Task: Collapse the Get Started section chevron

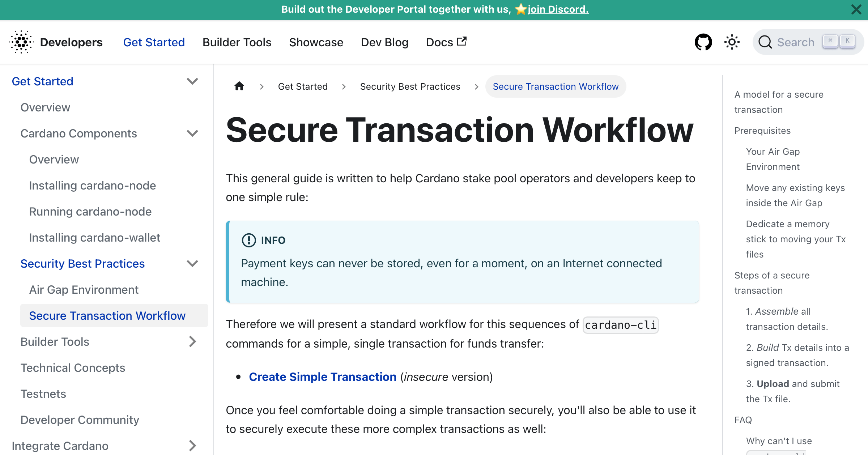Action: 192,81
